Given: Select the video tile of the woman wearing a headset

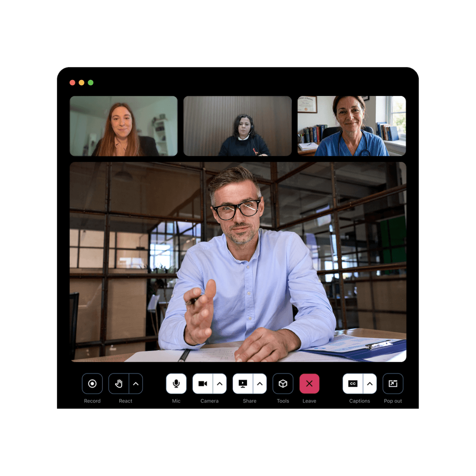Looking at the screenshot, I should point(237,125).
